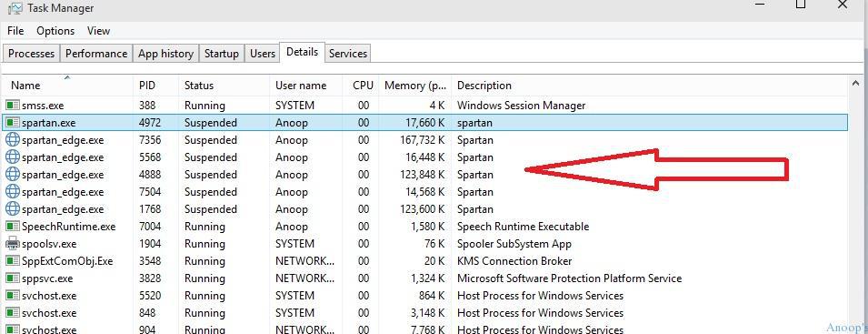Image resolution: width=868 pixels, height=334 pixels.
Task: Click the Task Manager title bar icon
Action: click(15, 8)
